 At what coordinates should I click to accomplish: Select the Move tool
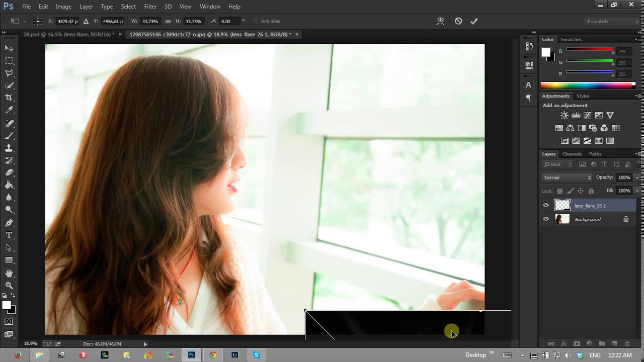pyautogui.click(x=9, y=48)
